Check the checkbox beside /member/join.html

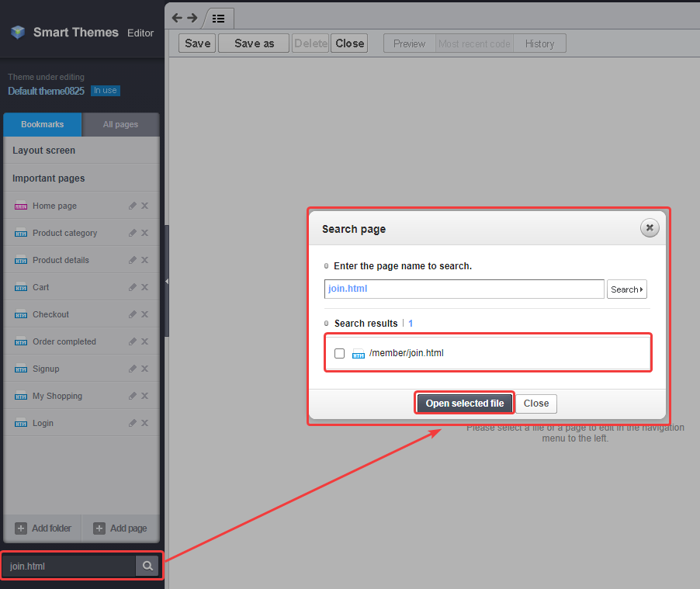[x=339, y=352]
